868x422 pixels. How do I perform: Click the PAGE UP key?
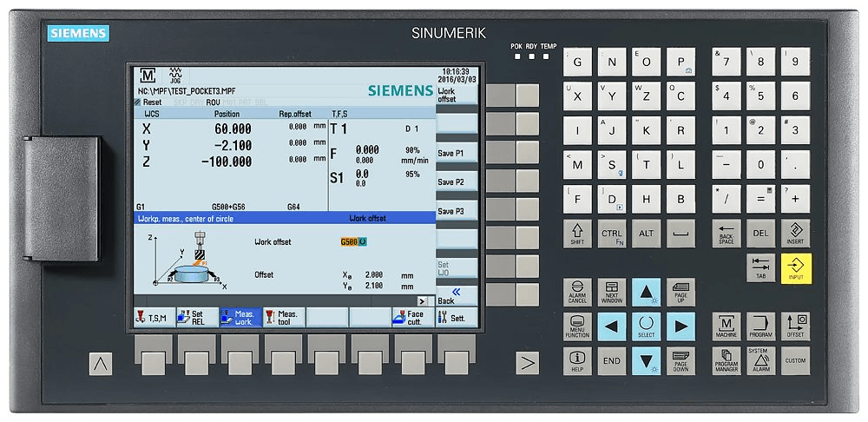pyautogui.click(x=681, y=293)
